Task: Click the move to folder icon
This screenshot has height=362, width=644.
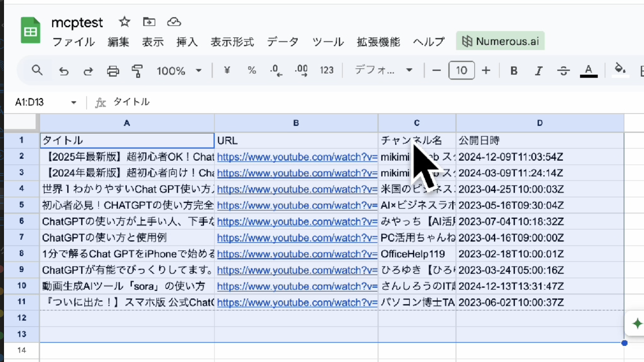Action: [149, 22]
